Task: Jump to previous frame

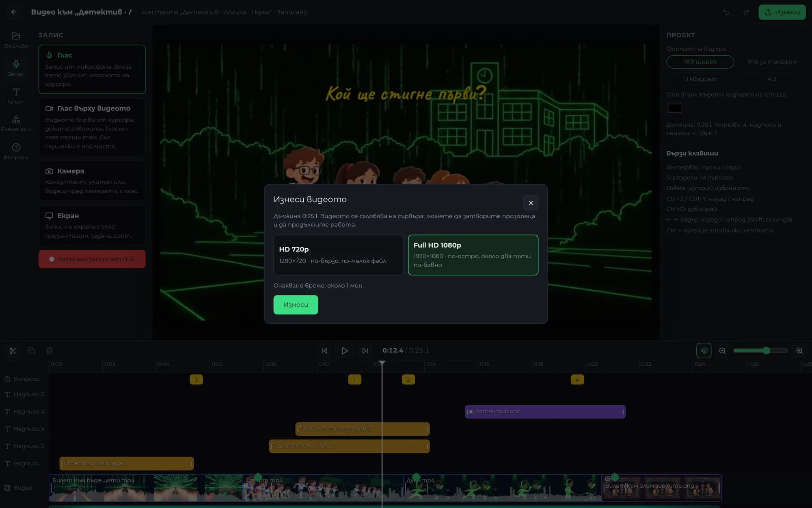Action: [324, 351]
